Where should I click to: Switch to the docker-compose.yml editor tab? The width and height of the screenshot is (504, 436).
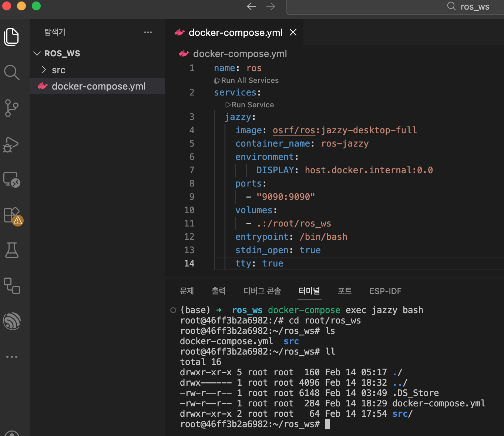point(235,33)
